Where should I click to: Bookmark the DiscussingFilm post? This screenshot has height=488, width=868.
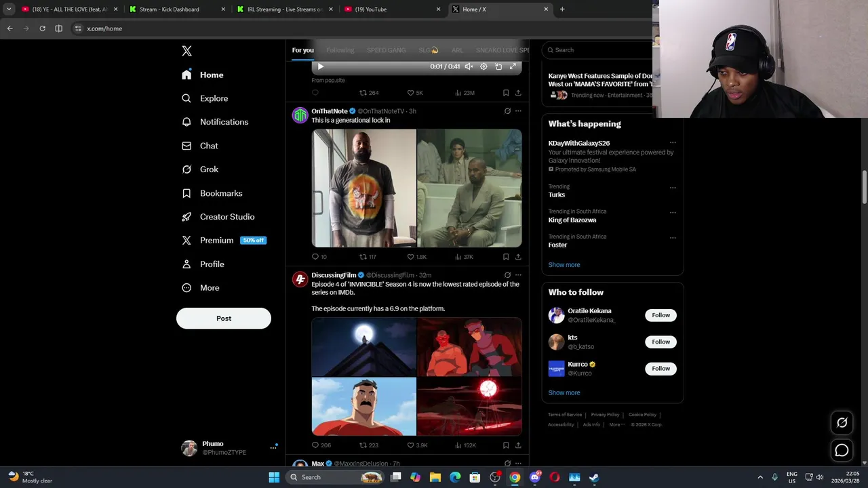pos(506,445)
